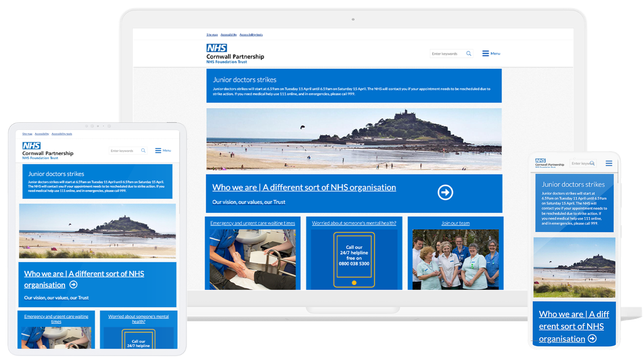Screen dimensions: 644x363
Task: Click the 24/7 helpline phone graphic on the laptop
Action: (354, 259)
